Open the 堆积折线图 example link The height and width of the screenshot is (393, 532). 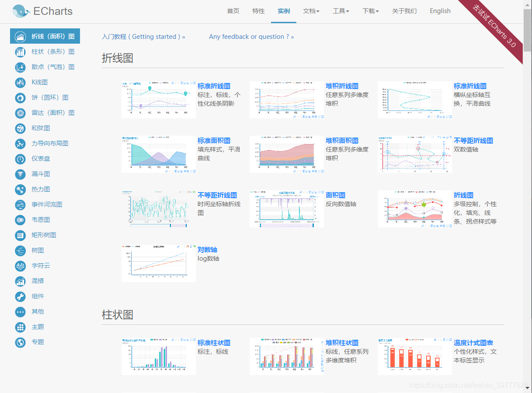[x=342, y=86]
